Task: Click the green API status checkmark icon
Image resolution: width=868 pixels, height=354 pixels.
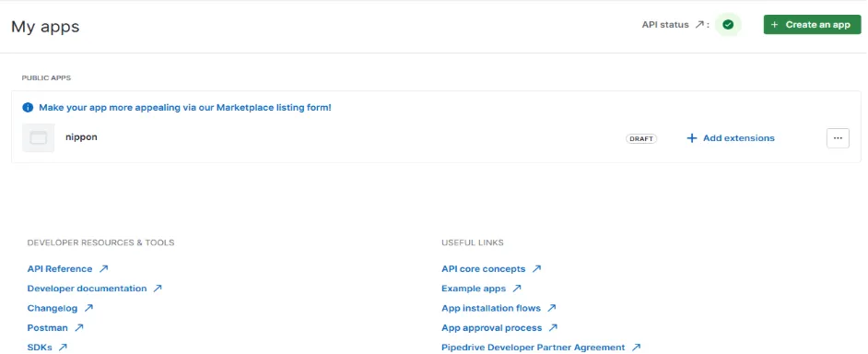Action: 728,24
